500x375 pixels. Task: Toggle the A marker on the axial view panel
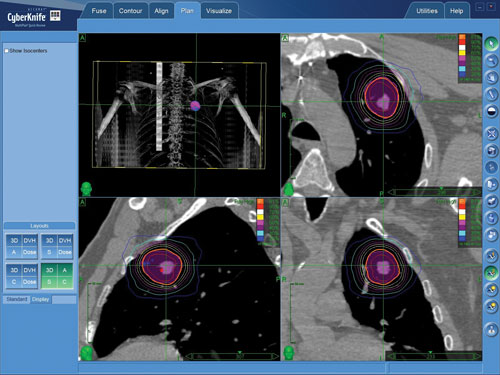[285, 38]
